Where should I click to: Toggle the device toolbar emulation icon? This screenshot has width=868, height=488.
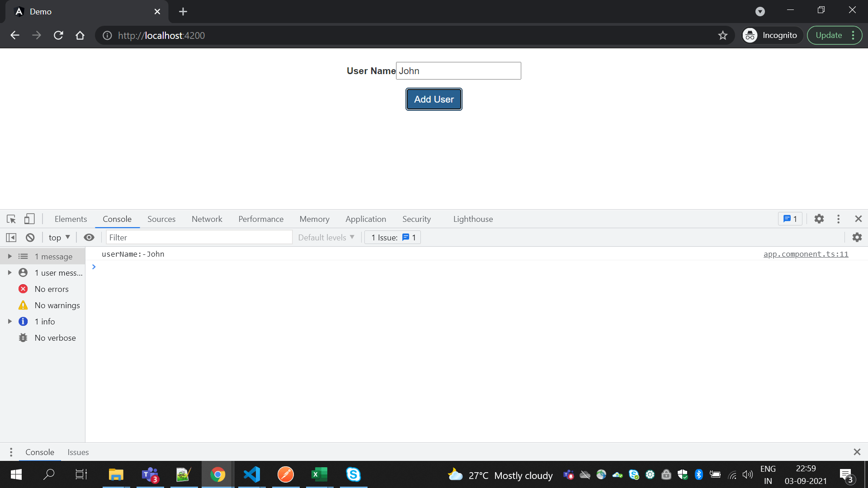click(29, 219)
